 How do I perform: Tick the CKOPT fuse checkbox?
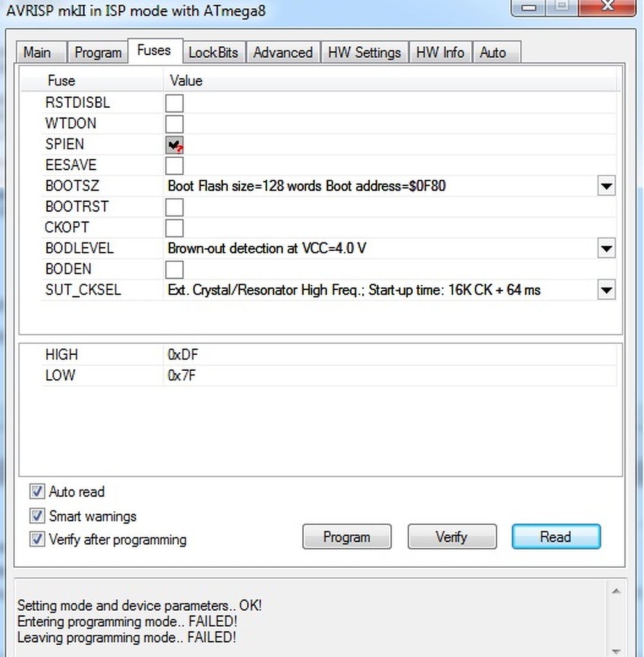[175, 228]
